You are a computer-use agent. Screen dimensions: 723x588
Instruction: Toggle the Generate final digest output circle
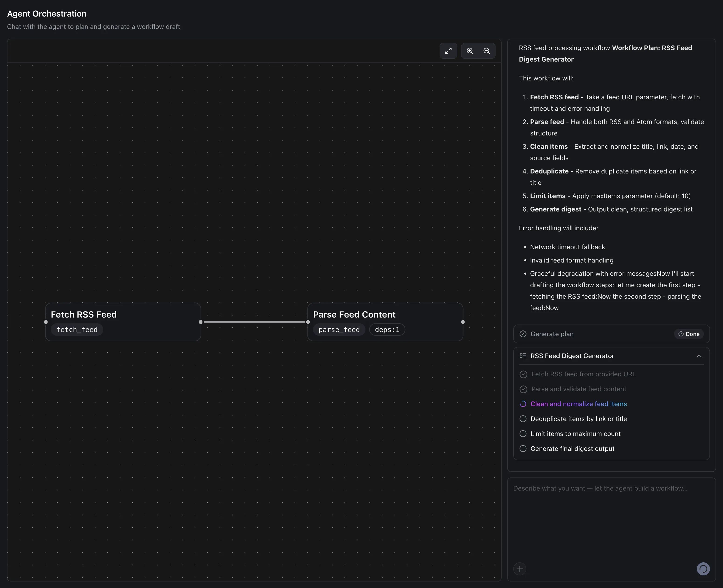coord(523,448)
